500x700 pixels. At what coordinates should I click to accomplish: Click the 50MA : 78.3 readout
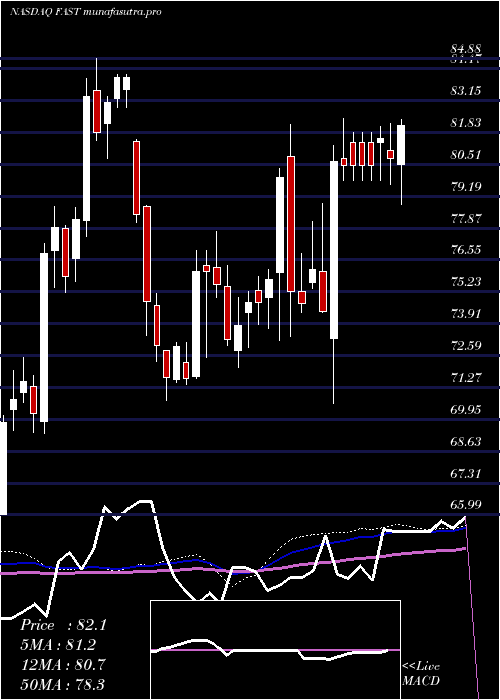(x=63, y=684)
